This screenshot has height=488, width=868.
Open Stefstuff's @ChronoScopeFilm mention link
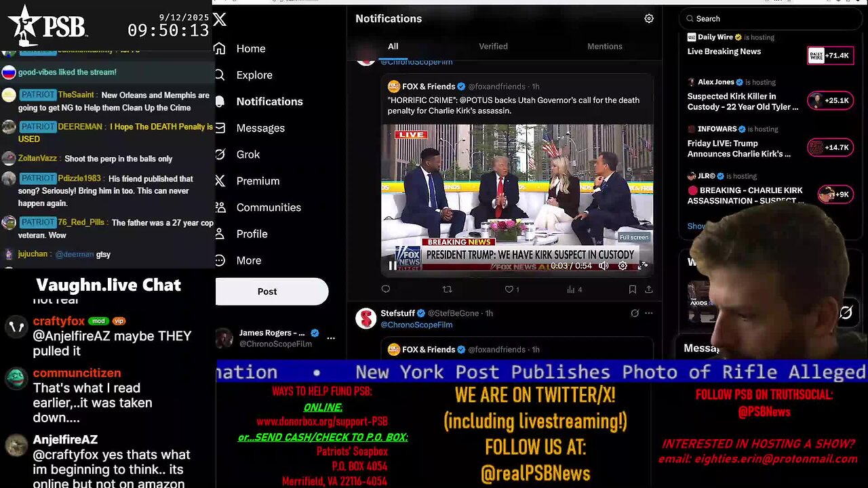point(416,325)
